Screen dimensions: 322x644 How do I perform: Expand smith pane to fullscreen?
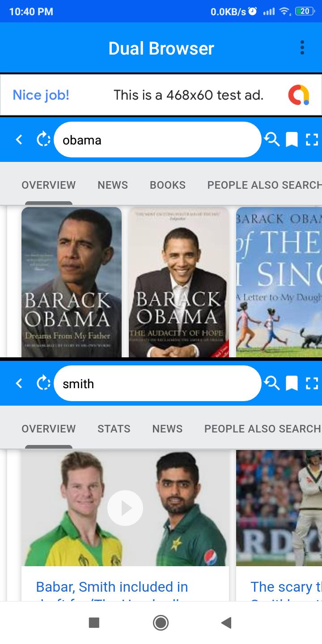click(x=312, y=384)
